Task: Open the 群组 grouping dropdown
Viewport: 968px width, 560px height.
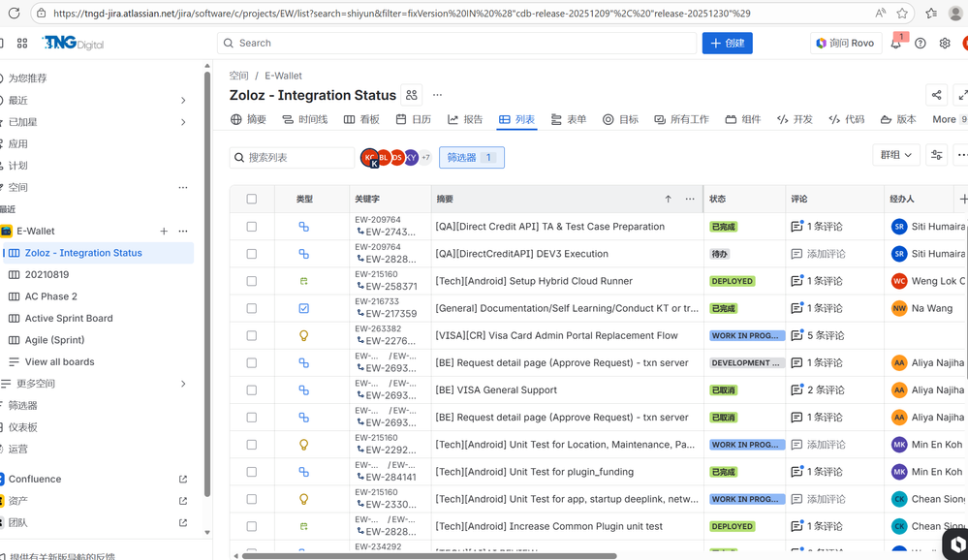Action: [896, 156]
